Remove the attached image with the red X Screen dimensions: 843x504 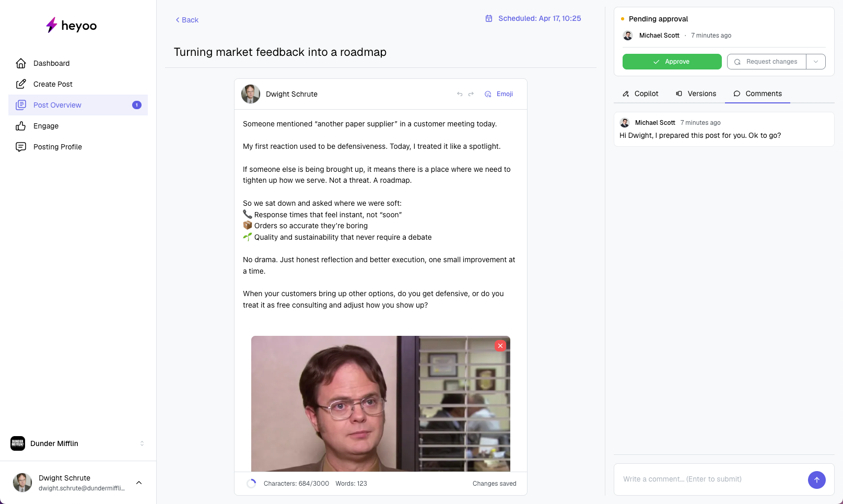click(500, 346)
